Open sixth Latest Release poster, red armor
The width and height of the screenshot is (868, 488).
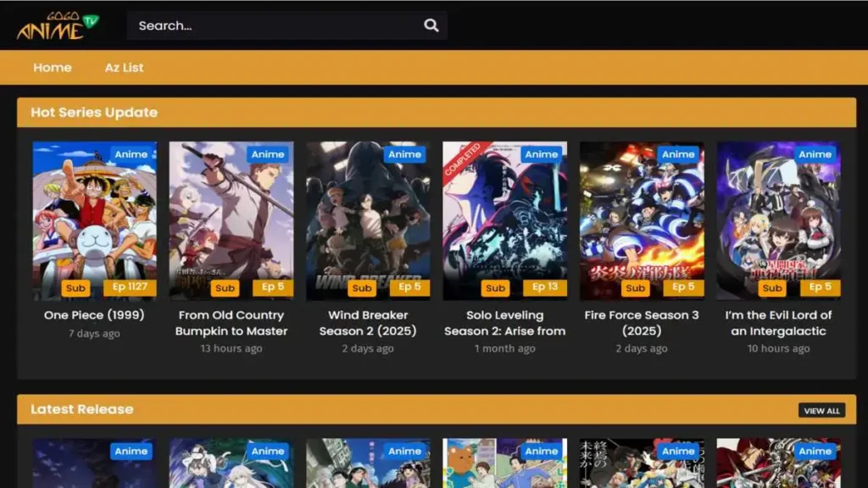(778, 463)
